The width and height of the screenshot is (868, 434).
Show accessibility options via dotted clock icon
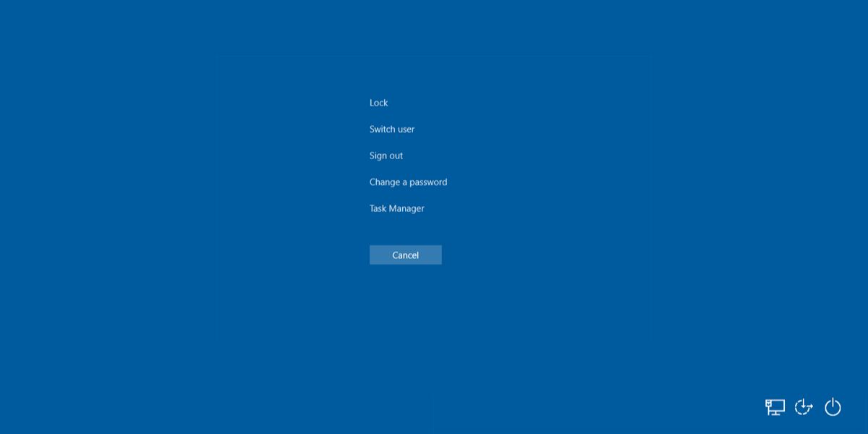pos(804,407)
